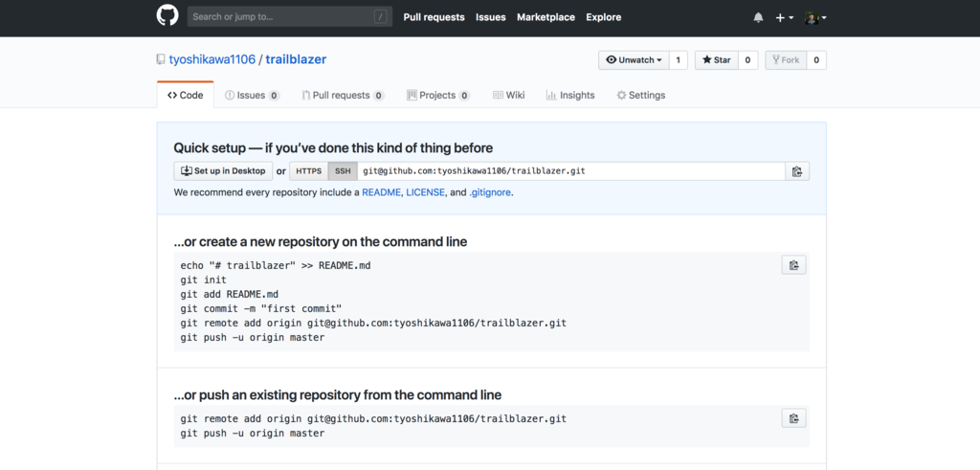
Task: Switch to the Insights tab
Action: 570,95
